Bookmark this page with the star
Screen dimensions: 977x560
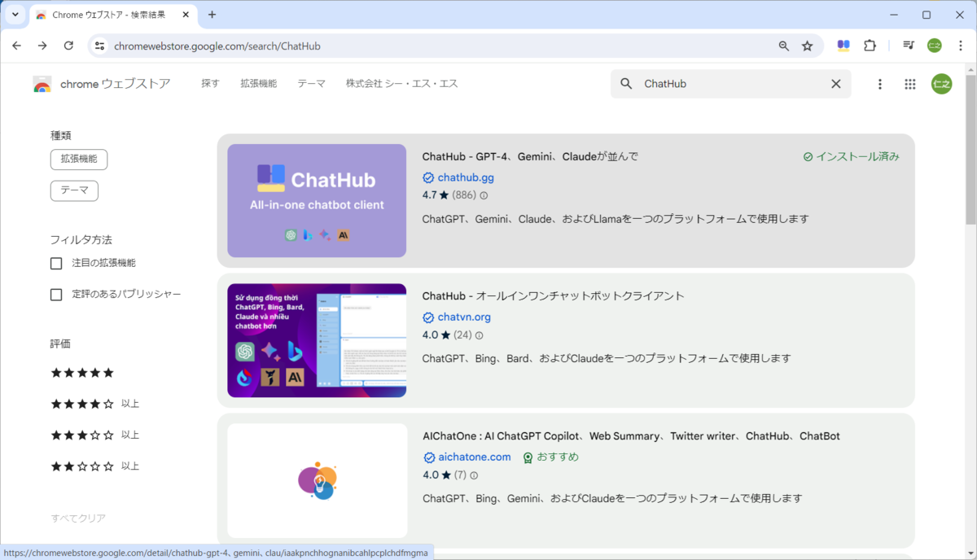tap(808, 46)
